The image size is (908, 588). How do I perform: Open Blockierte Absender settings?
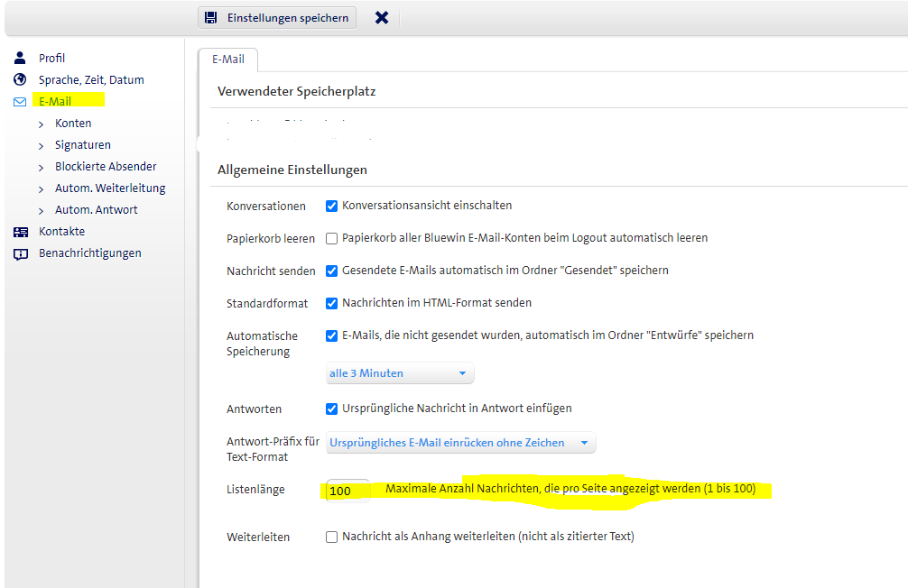coord(106,167)
